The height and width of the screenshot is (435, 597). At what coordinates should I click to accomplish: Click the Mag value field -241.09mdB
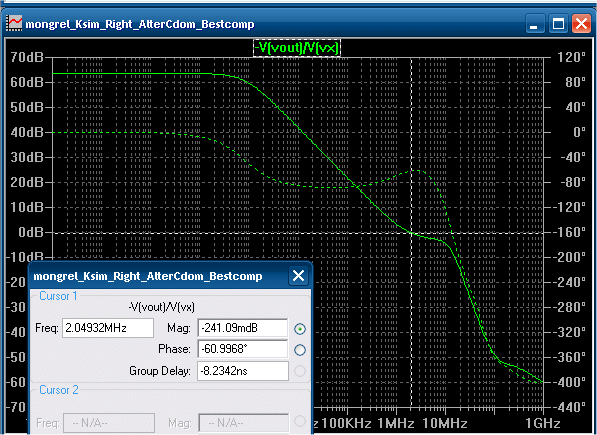click(x=243, y=328)
